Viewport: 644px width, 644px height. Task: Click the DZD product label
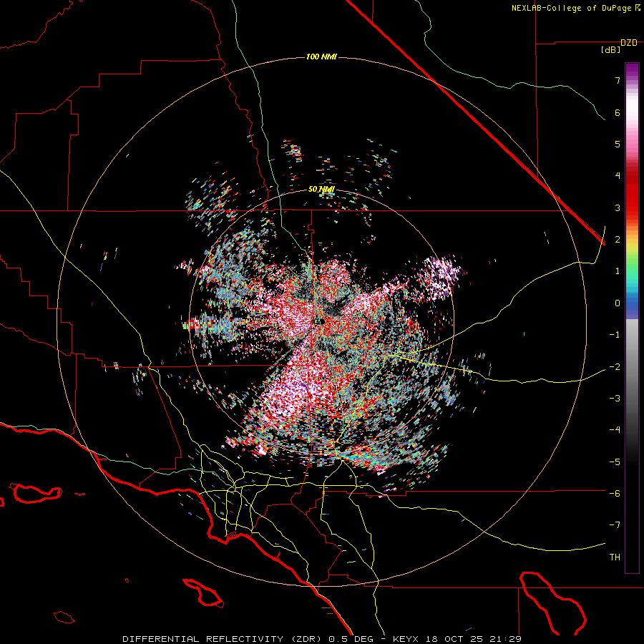coord(629,43)
